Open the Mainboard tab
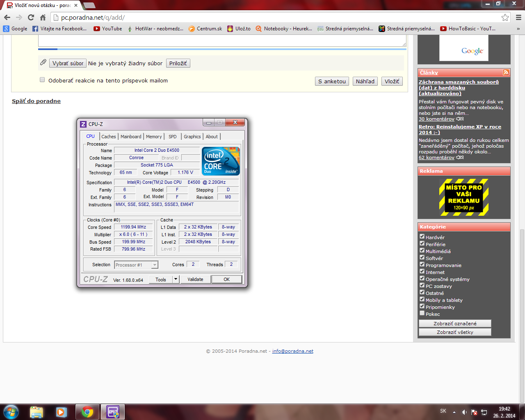525x420 pixels. pos(131,137)
